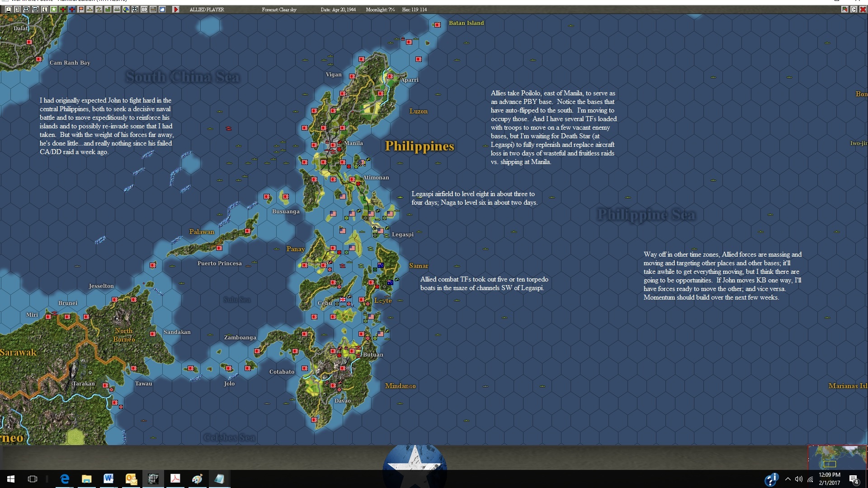Screen dimensions: 868x488
Task: Click the minimap thumbnail in bottom corner
Action: click(x=837, y=457)
